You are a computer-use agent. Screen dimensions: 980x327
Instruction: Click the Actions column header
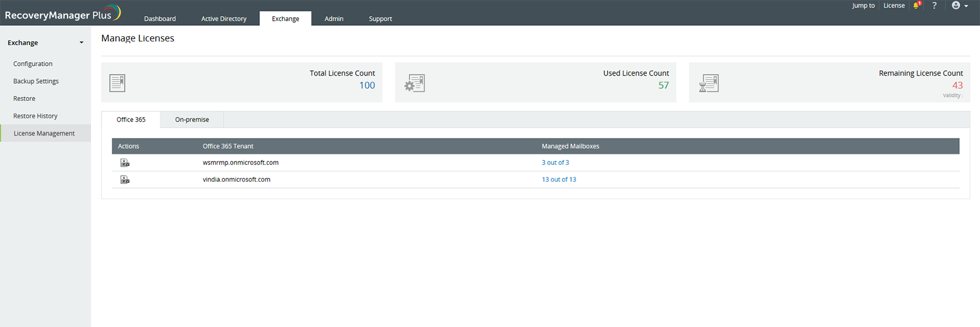[128, 146]
